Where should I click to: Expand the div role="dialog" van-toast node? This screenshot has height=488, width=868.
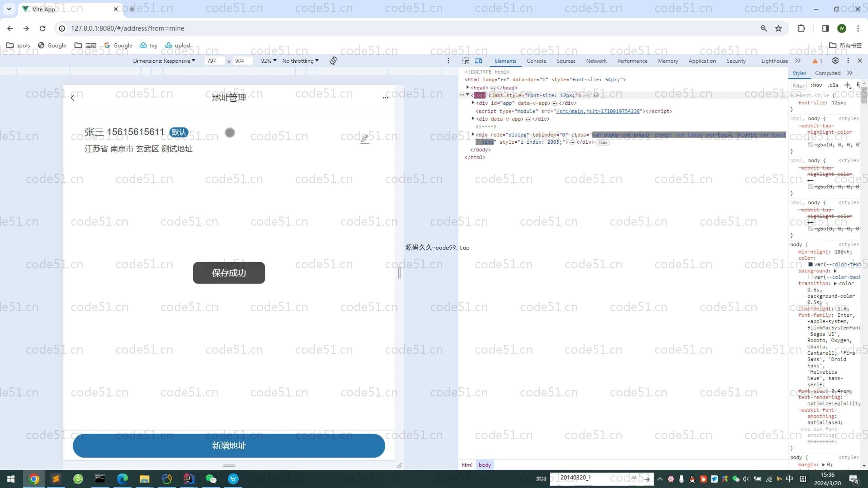[473, 135]
